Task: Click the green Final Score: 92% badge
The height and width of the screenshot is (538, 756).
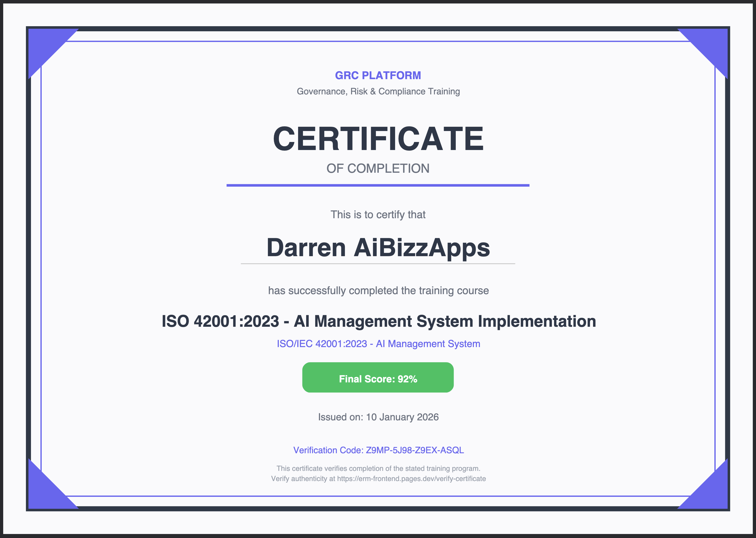Action: point(378,378)
